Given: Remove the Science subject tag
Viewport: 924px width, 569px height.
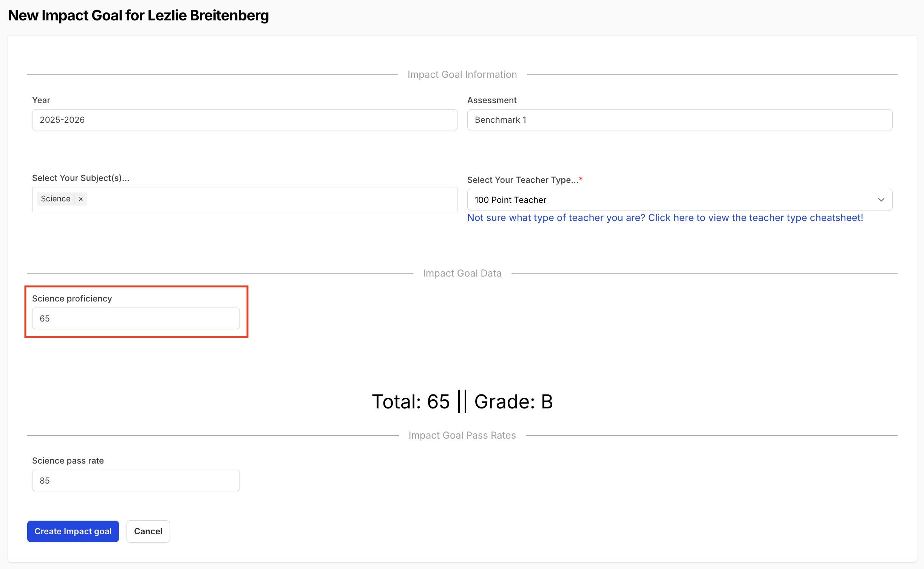Looking at the screenshot, I should 80,199.
